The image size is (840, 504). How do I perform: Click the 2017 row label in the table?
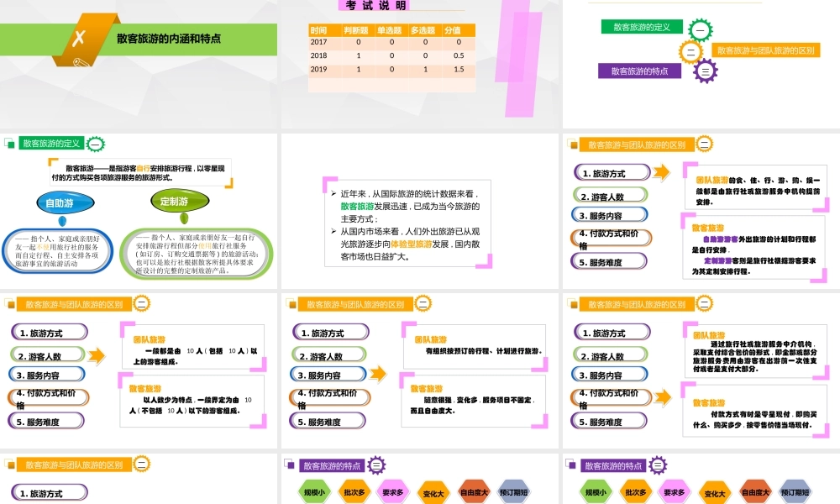(x=318, y=42)
